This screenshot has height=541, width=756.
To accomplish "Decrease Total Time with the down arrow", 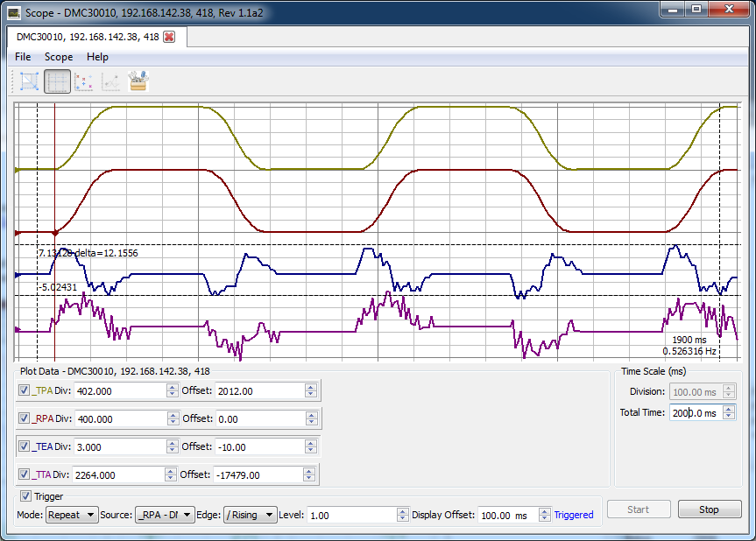I will 729,416.
